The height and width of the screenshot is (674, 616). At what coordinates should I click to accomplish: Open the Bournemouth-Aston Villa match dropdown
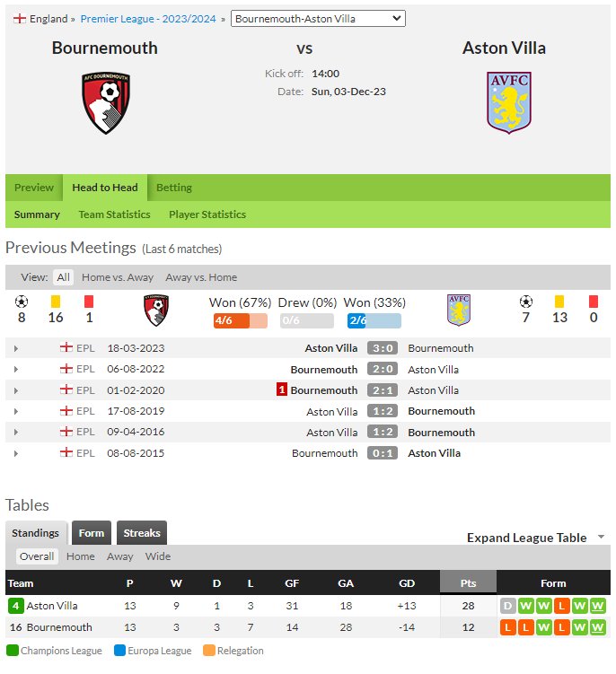[x=318, y=19]
